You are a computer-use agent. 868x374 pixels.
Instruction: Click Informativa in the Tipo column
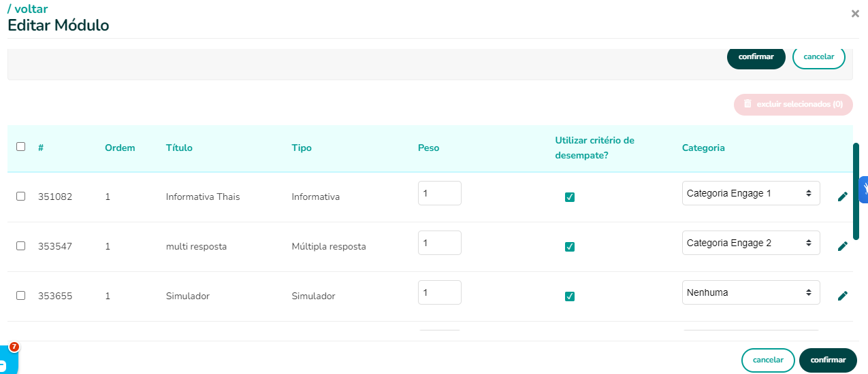click(315, 197)
